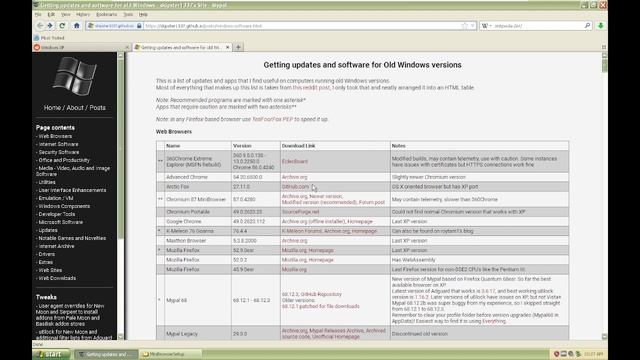Viewport: 640px width, 360px height.
Task: Open the Tools menu
Action: (x=128, y=14)
